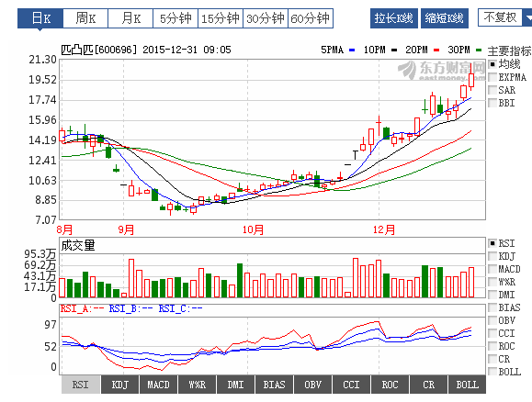This screenshot has height=402, width=532.
Task: Select OBV in side indicator list
Action: pos(493,320)
